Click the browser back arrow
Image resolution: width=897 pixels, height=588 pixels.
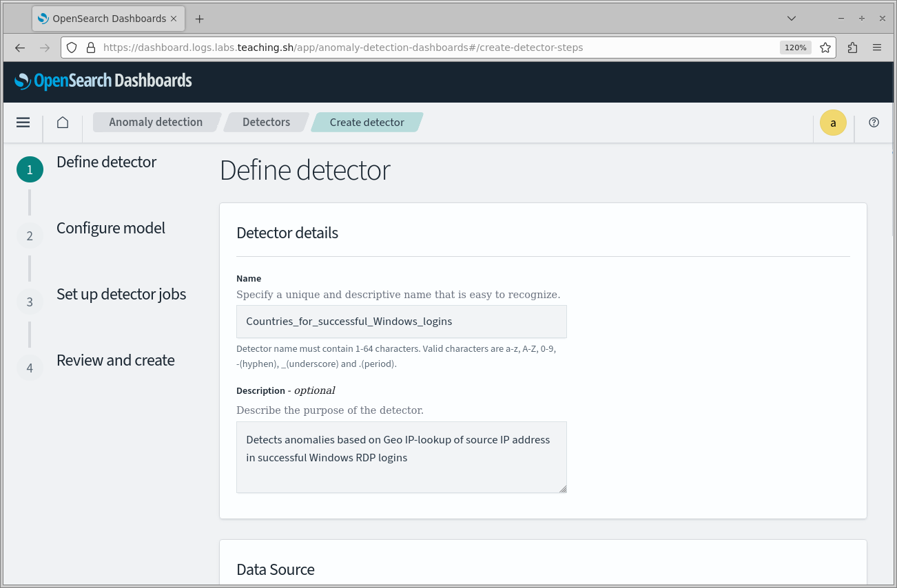pos(20,48)
